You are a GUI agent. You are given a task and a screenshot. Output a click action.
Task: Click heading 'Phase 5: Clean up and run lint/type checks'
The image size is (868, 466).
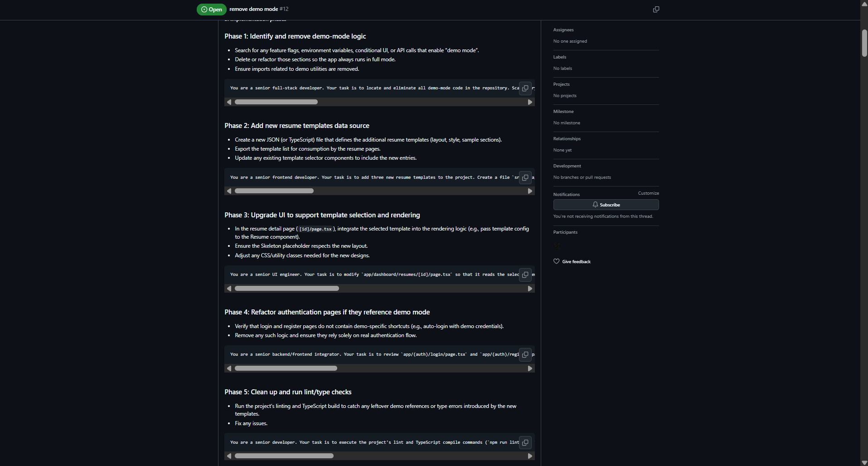pyautogui.click(x=288, y=392)
